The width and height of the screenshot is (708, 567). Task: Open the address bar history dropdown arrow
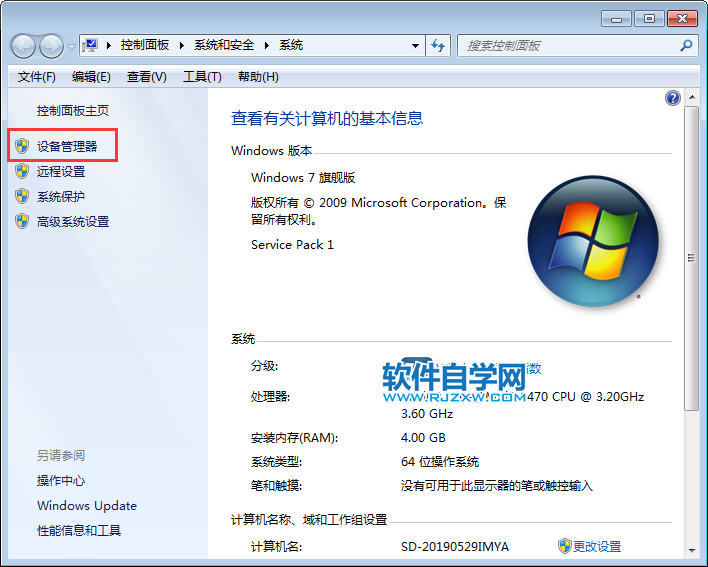pyautogui.click(x=415, y=45)
